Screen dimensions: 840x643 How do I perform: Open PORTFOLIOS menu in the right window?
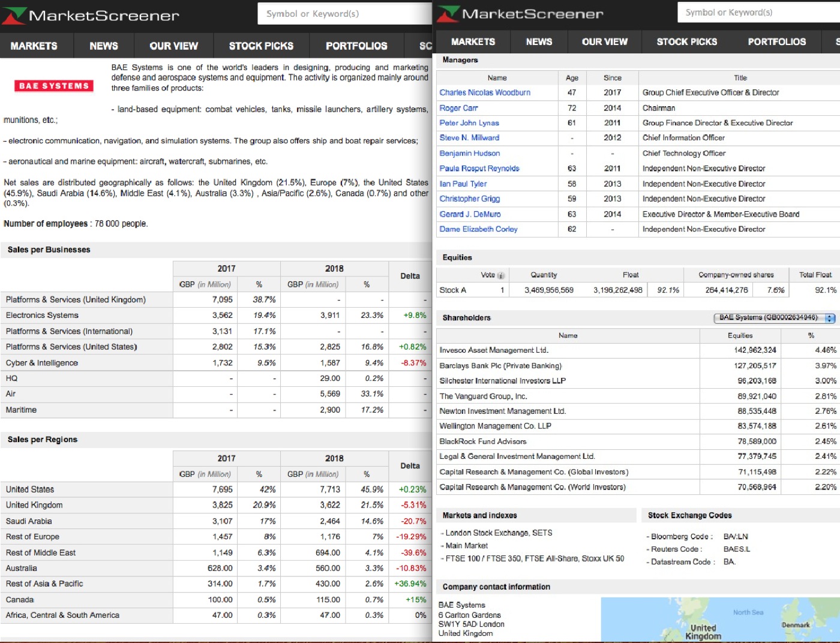point(777,41)
